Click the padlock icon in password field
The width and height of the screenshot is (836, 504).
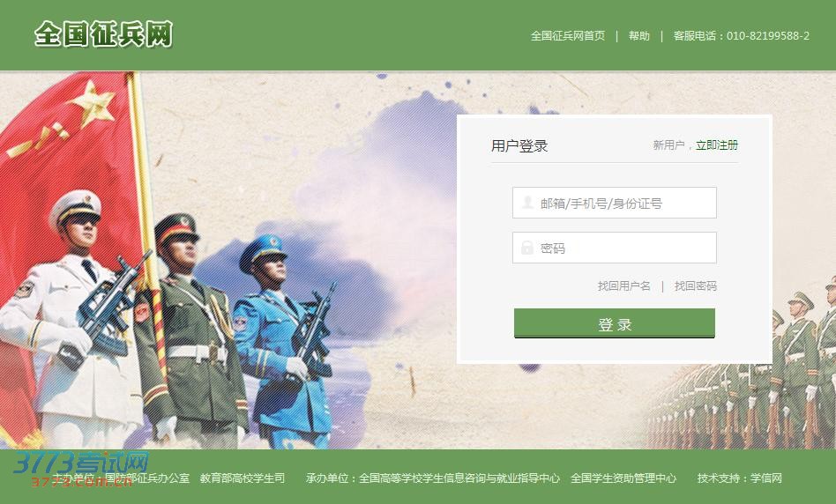(527, 248)
